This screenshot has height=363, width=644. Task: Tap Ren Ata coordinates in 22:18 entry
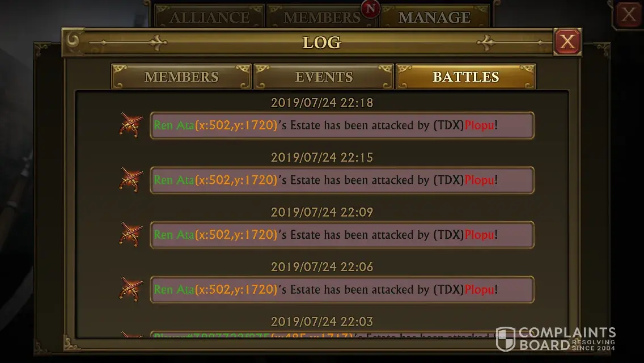[236, 125]
